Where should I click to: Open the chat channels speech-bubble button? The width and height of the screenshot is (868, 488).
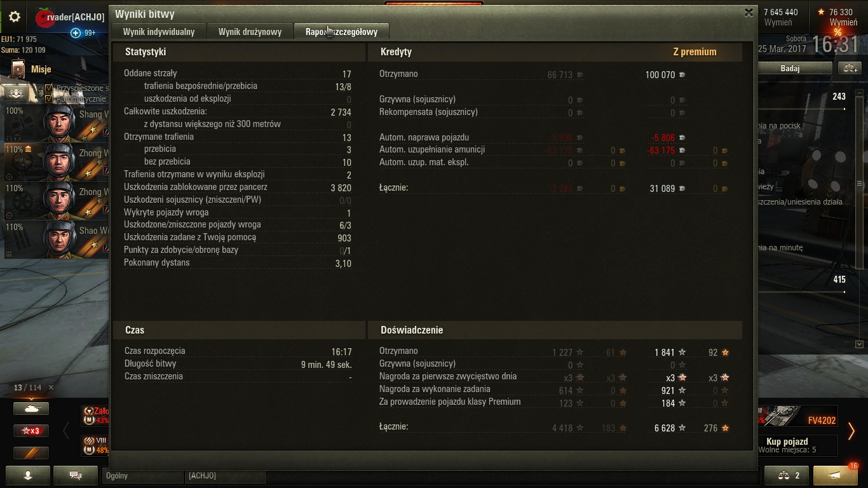point(76,475)
